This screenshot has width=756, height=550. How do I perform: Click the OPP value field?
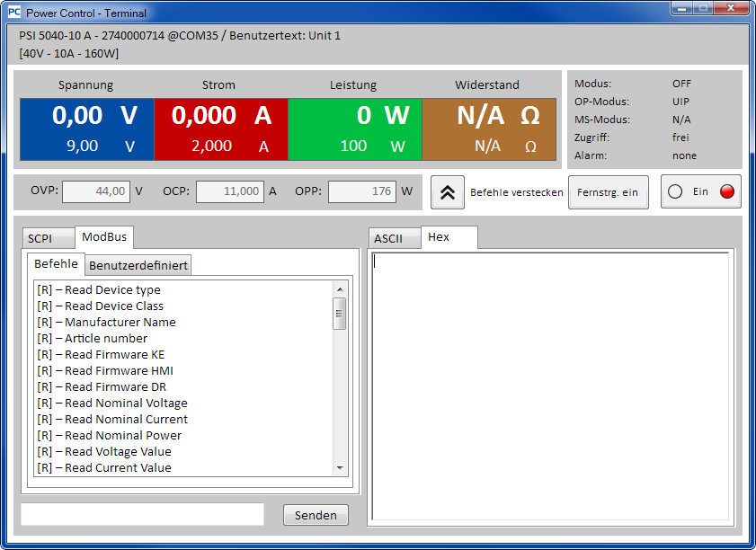click(361, 191)
